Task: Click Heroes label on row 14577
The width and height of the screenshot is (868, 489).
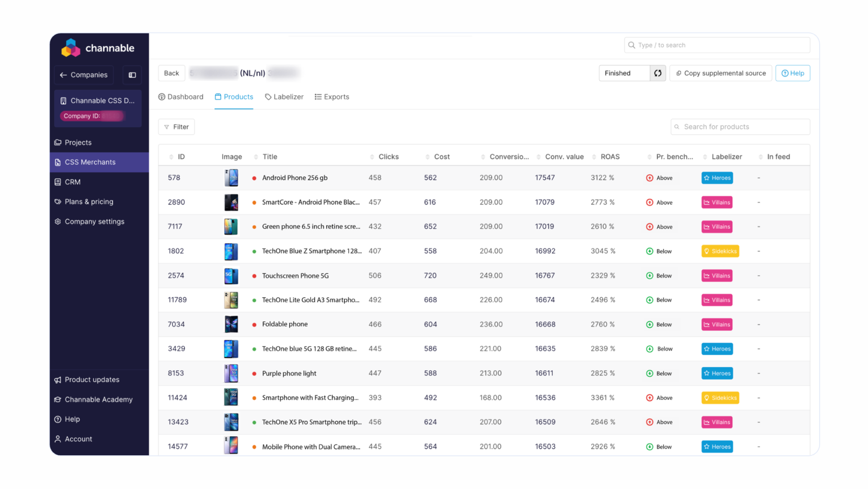Action: pyautogui.click(x=717, y=446)
